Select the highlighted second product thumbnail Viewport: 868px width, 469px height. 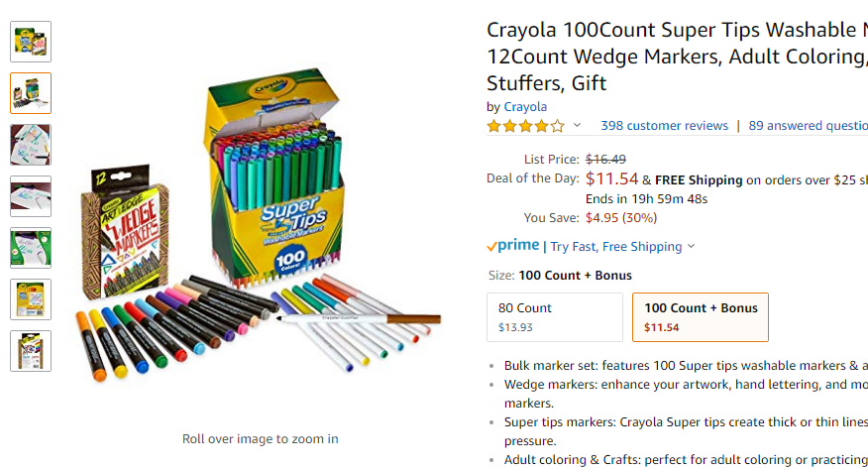pos(31,93)
